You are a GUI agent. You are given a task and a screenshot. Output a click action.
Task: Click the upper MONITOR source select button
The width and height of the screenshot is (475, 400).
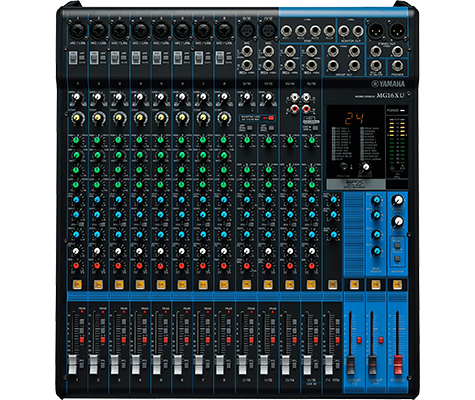(397, 246)
